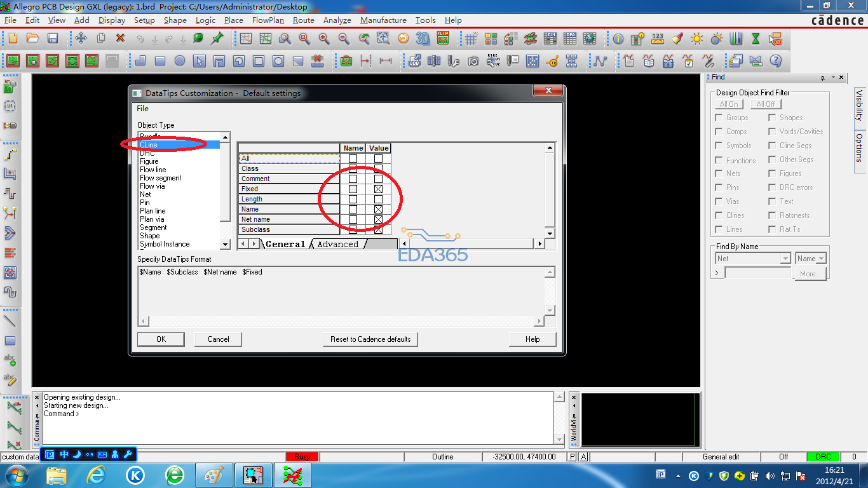Click the OK button
868x488 pixels.
161,339
